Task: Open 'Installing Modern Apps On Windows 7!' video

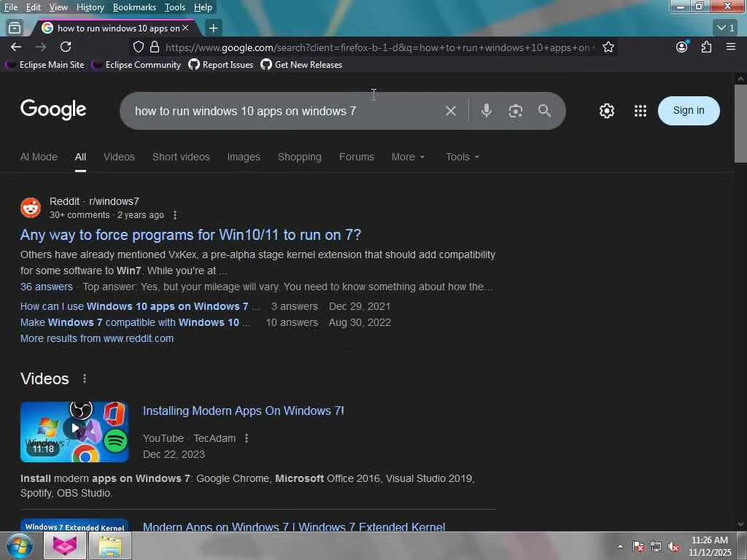Action: [244, 411]
